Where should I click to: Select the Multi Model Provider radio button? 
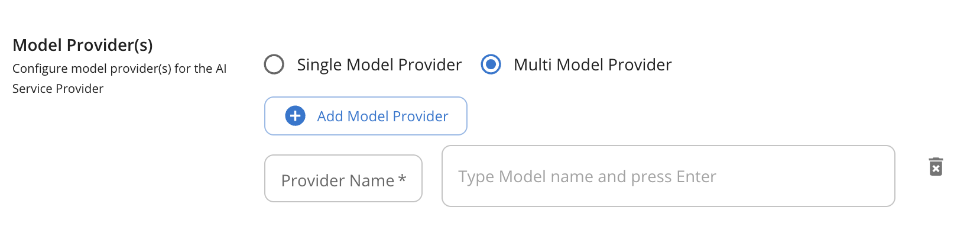491,64
